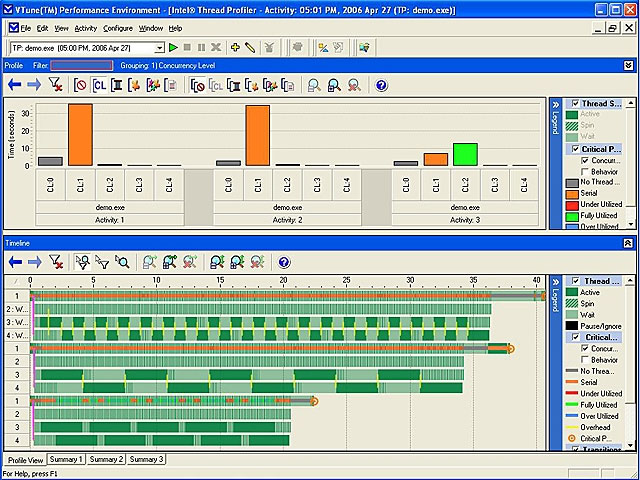Open the Activity menu
This screenshot has width=640, height=480.
coord(86,28)
